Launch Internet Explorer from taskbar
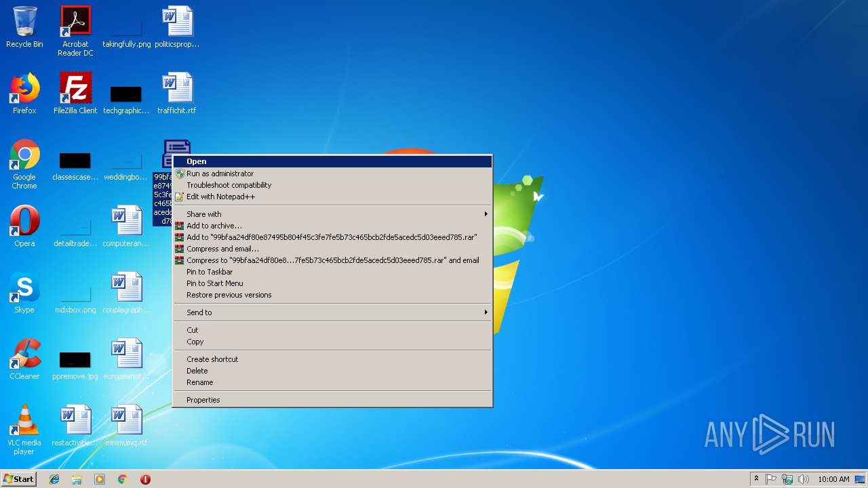This screenshot has width=868, height=488. [54, 479]
